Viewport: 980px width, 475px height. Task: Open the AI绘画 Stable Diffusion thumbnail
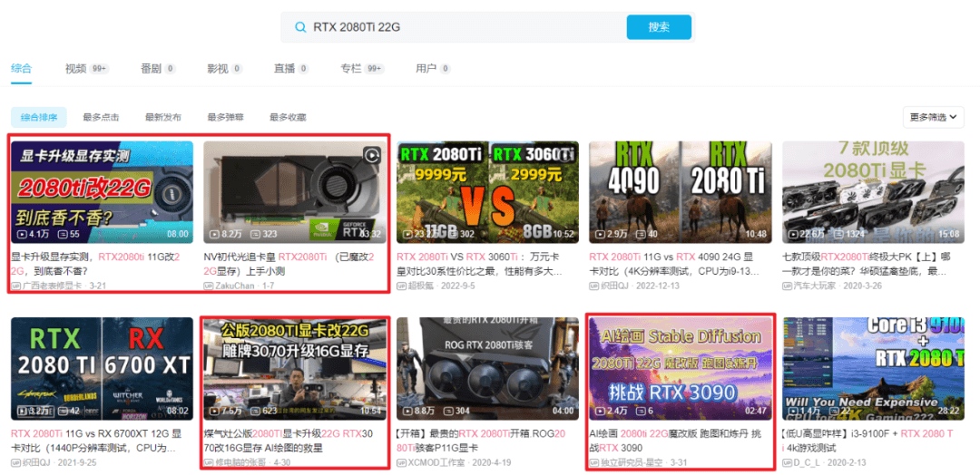(x=681, y=369)
